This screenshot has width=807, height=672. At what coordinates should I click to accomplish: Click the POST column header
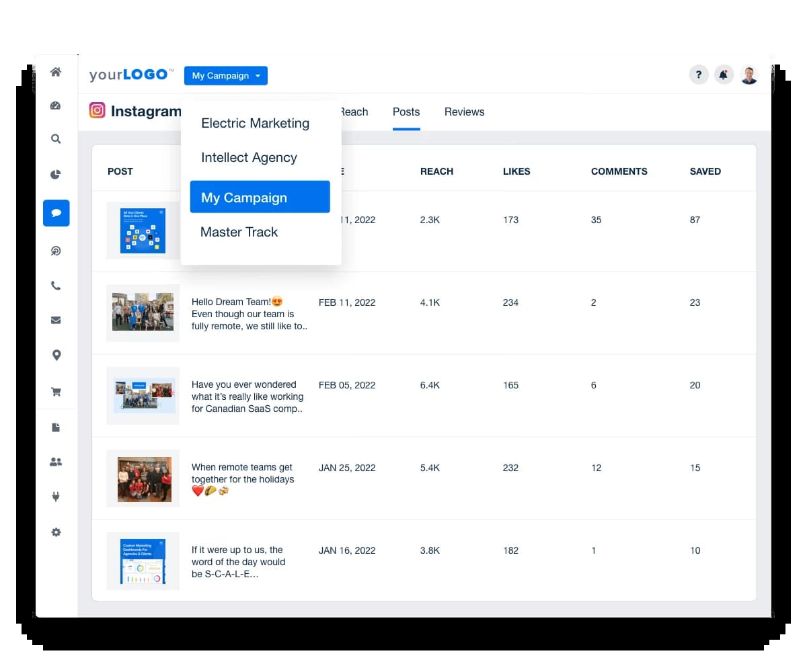[x=120, y=171]
